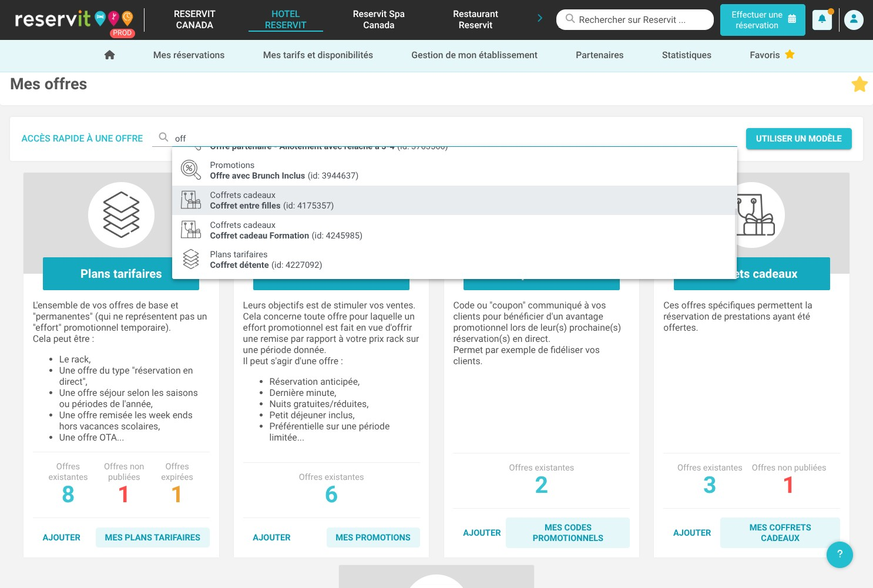Click AJOUTER next to MES PROMOTIONS
Image resolution: width=873 pixels, height=588 pixels.
(271, 537)
